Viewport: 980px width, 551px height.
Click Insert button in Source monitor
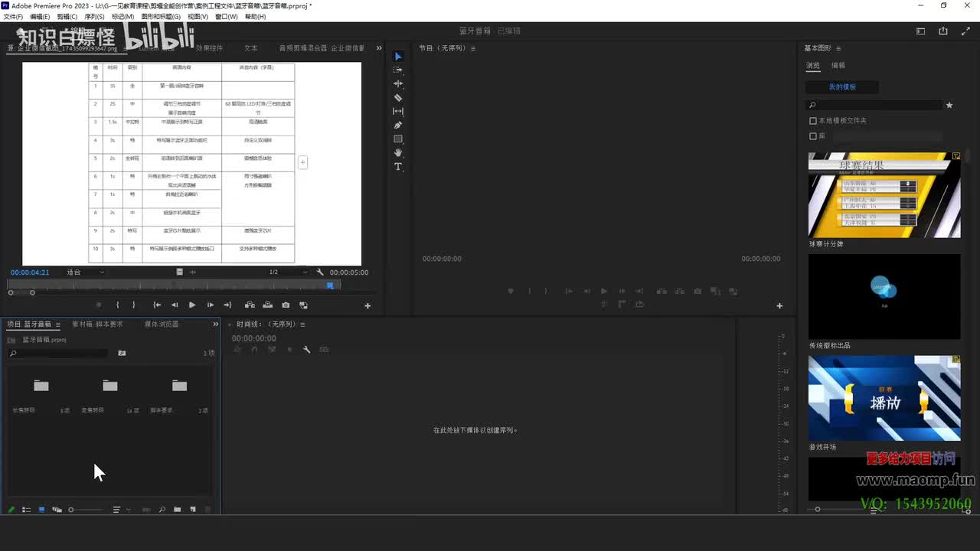250,305
